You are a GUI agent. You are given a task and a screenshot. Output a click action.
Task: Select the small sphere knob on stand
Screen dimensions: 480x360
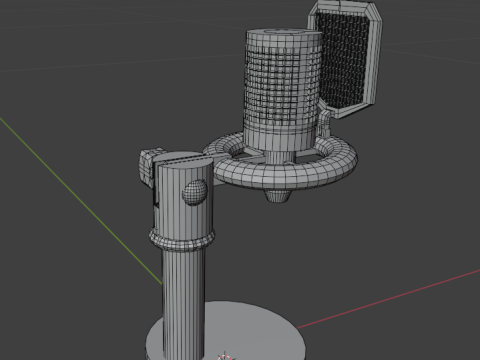click(x=194, y=192)
